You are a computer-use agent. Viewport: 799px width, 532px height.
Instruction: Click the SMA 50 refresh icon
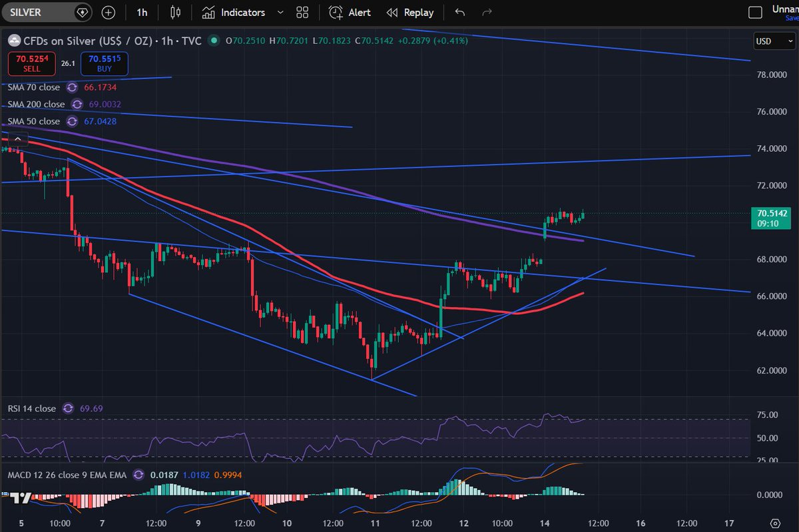click(x=72, y=121)
